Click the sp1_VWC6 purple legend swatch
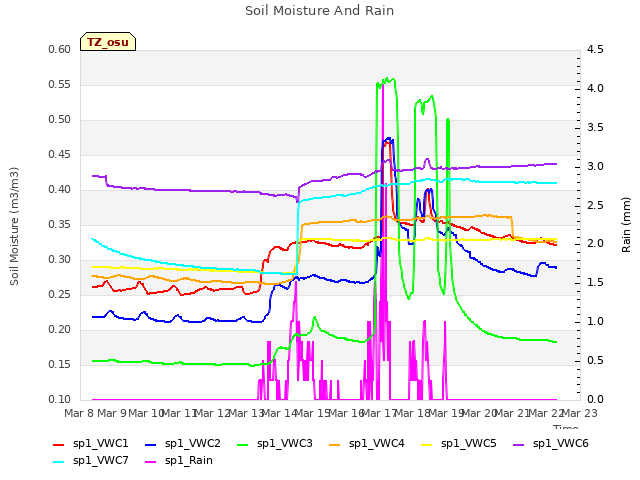640x480 pixels. [x=519, y=445]
